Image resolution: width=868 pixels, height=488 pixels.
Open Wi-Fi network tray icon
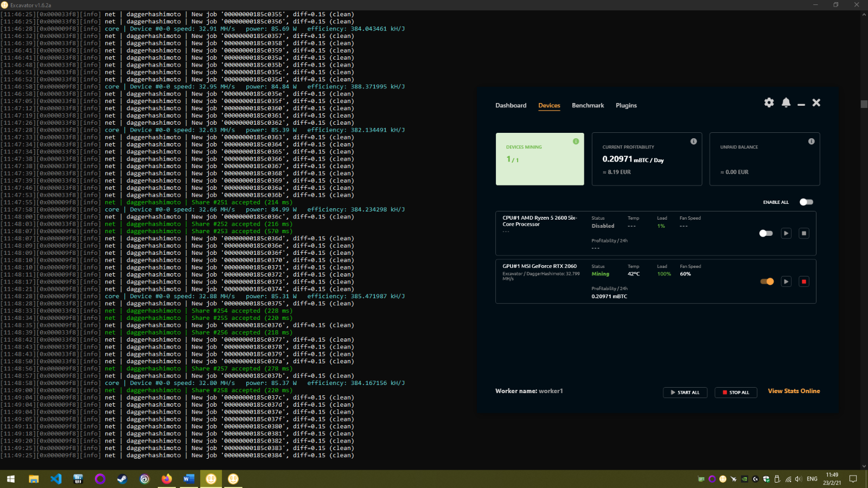[x=788, y=479]
